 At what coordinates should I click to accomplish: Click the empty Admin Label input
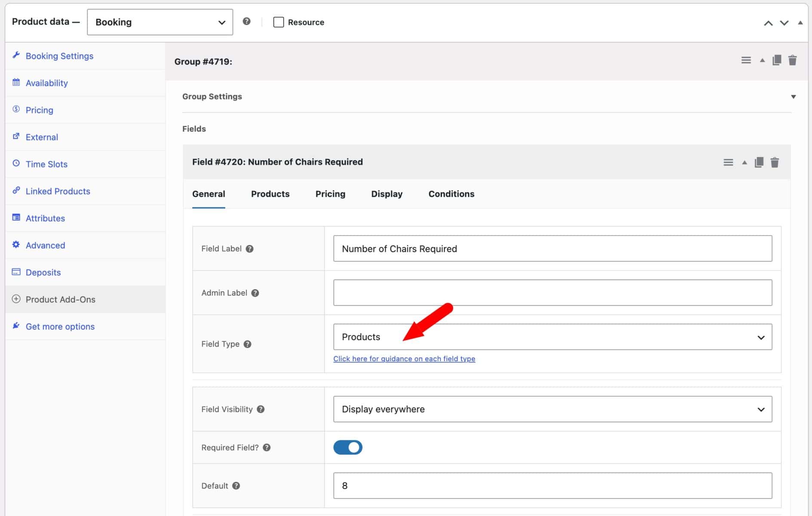tap(552, 293)
